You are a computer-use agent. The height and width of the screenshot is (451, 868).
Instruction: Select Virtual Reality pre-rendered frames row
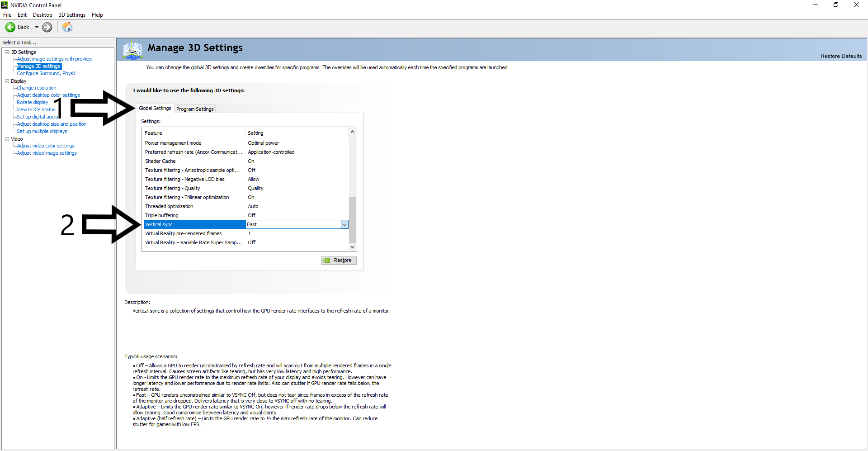[x=246, y=233]
